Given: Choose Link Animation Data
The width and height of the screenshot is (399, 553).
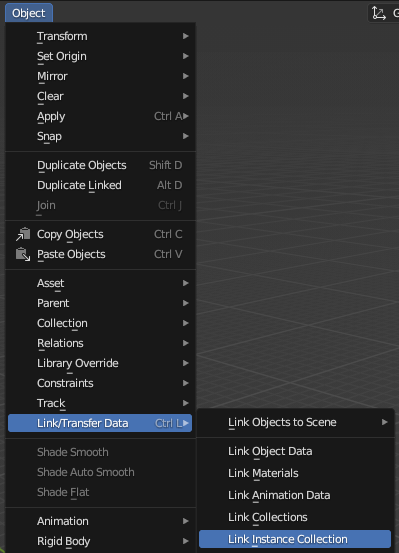Looking at the screenshot, I should [295, 495].
